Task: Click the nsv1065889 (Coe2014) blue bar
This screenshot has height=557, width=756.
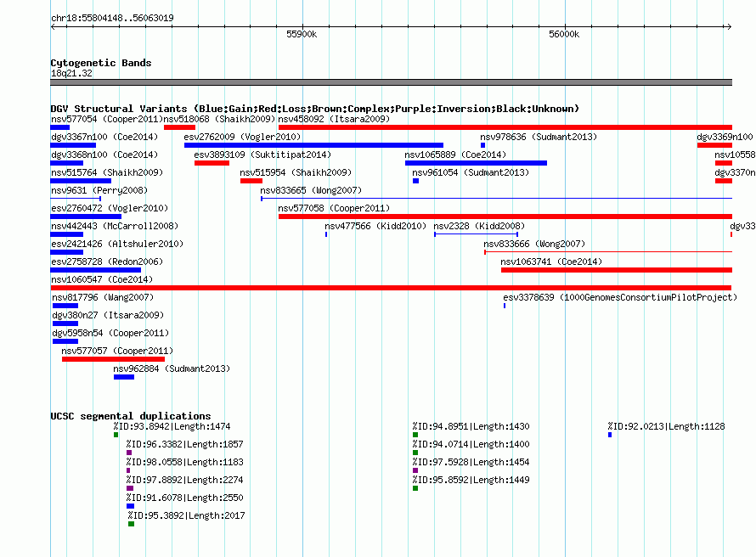Action: coord(476,163)
